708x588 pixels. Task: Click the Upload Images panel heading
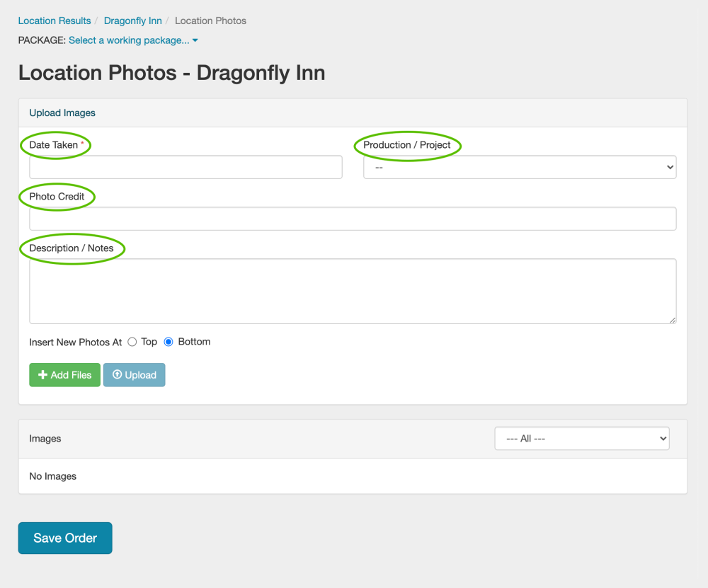pyautogui.click(x=62, y=113)
